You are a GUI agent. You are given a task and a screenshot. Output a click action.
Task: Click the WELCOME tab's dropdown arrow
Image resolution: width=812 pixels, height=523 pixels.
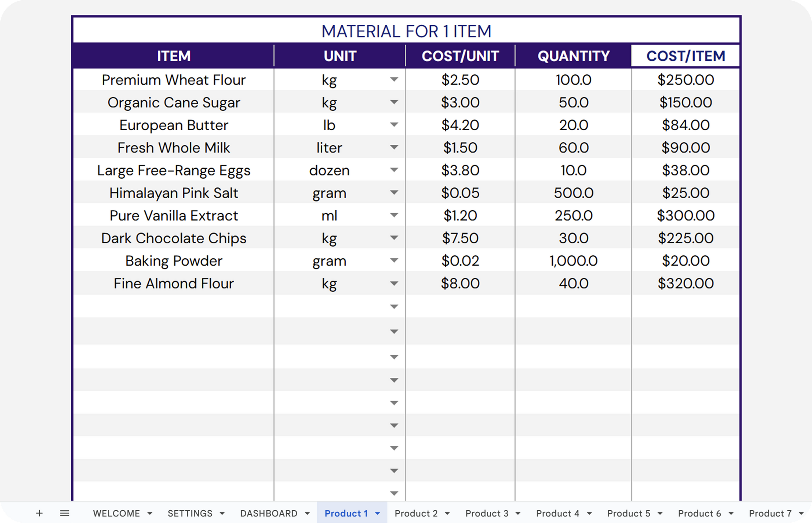click(150, 514)
